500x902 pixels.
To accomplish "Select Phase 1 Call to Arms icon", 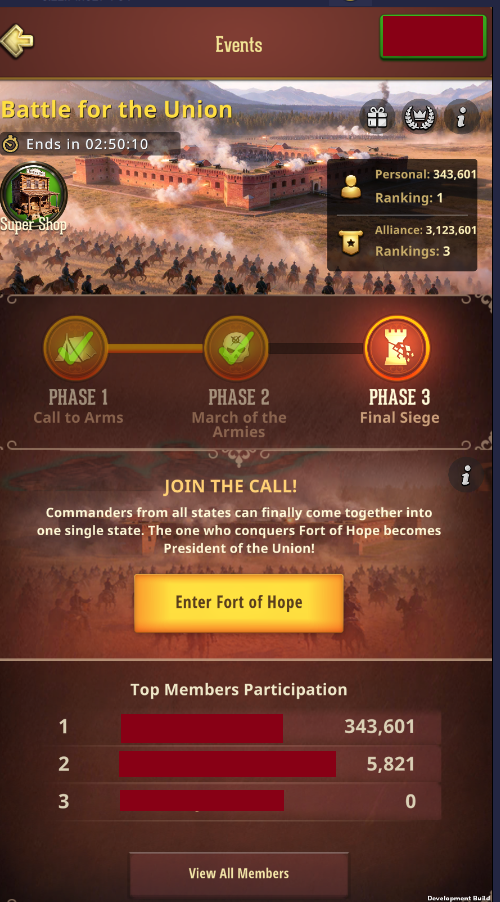I will 76,348.
